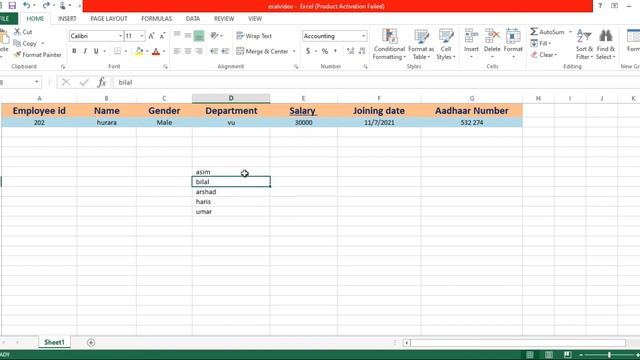Click the Borders icon
640x360 pixels.
click(x=117, y=51)
